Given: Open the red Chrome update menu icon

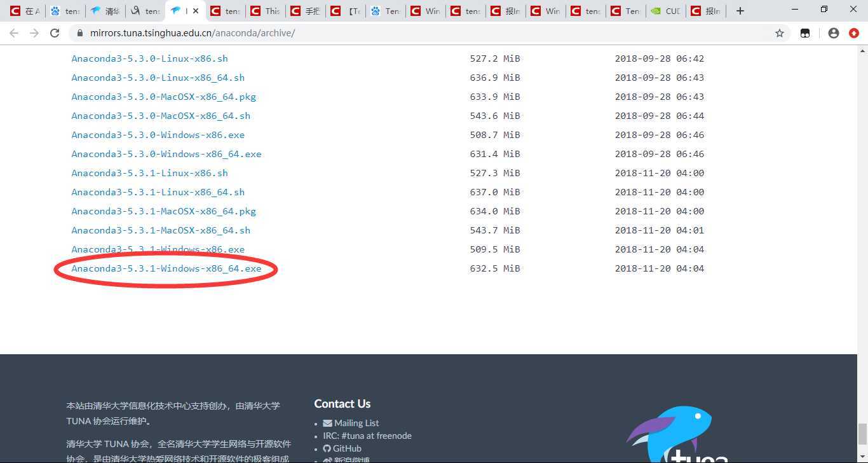Looking at the screenshot, I should click(x=854, y=33).
